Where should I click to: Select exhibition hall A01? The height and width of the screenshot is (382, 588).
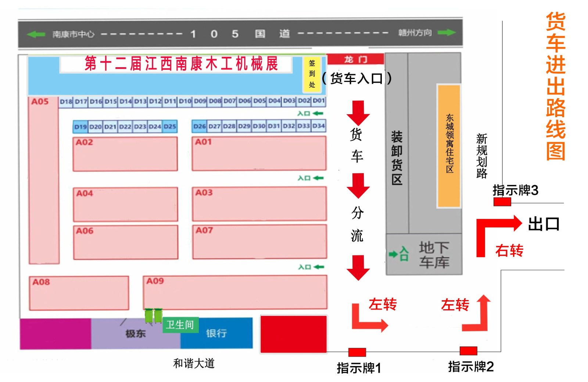[259, 154]
